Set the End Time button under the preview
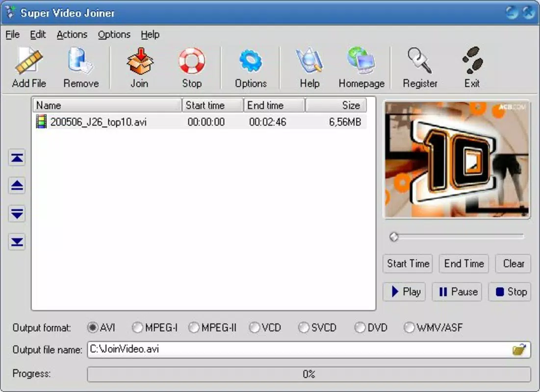Image resolution: width=540 pixels, height=392 pixels. click(464, 264)
